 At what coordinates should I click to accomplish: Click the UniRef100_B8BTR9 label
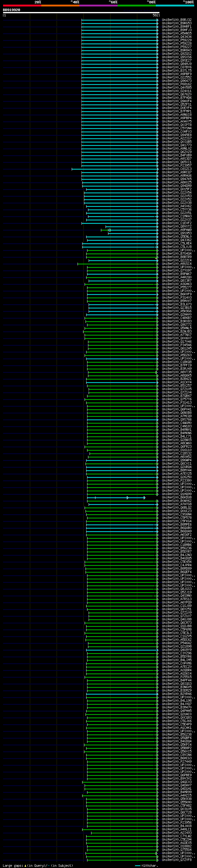[177, 257]
